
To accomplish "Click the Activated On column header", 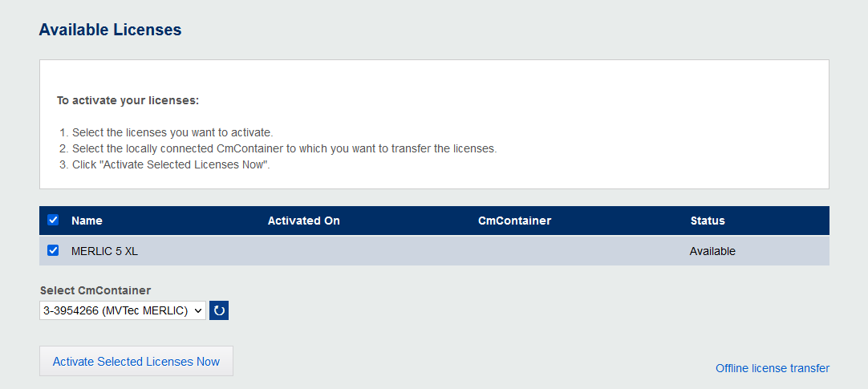I will click(x=303, y=221).
